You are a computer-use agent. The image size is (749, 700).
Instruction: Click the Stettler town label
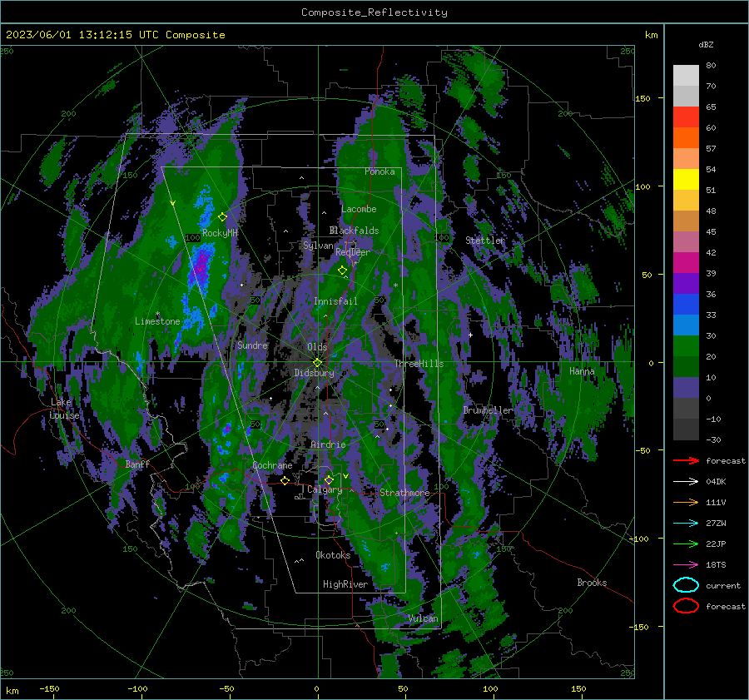pyautogui.click(x=485, y=241)
